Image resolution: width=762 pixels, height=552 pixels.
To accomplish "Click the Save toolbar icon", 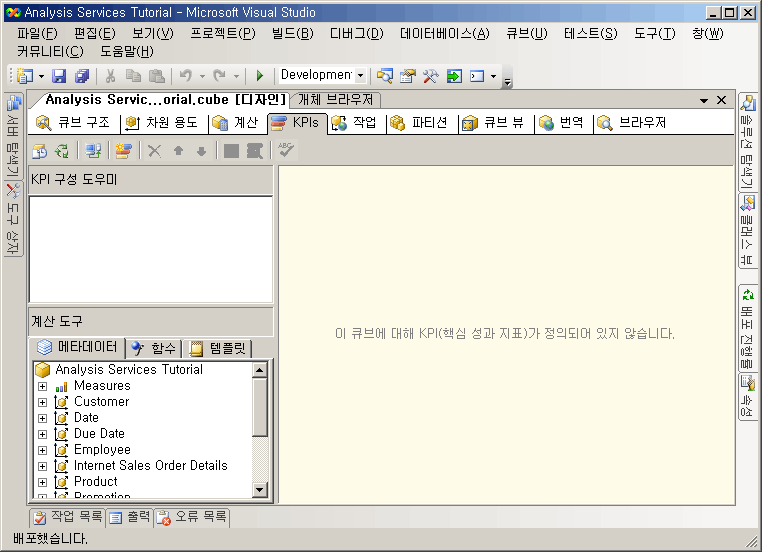I will 59,76.
